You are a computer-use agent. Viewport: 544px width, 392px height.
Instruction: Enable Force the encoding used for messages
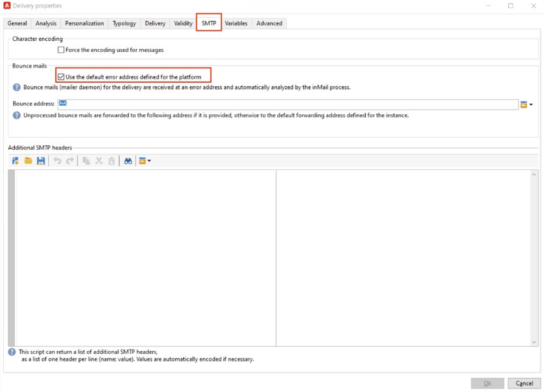coord(61,50)
